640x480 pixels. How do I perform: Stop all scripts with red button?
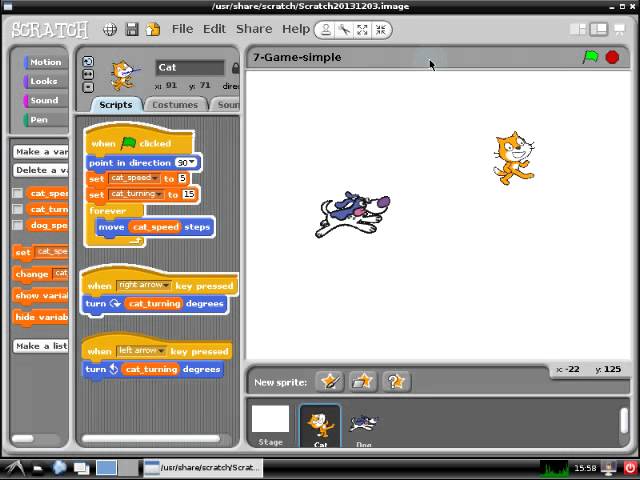[612, 57]
